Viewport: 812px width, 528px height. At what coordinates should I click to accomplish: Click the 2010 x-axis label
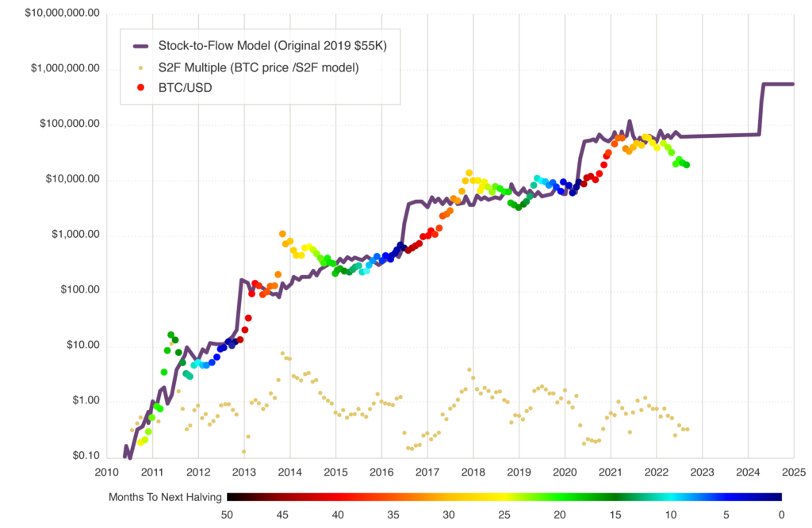(x=107, y=472)
